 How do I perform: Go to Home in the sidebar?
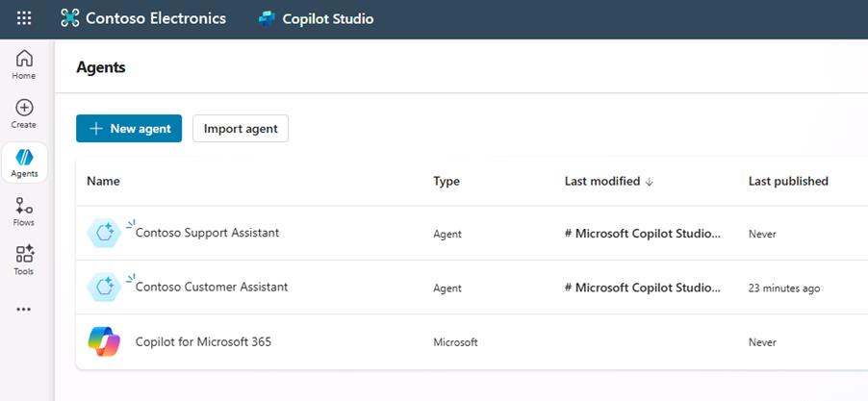coord(24,64)
